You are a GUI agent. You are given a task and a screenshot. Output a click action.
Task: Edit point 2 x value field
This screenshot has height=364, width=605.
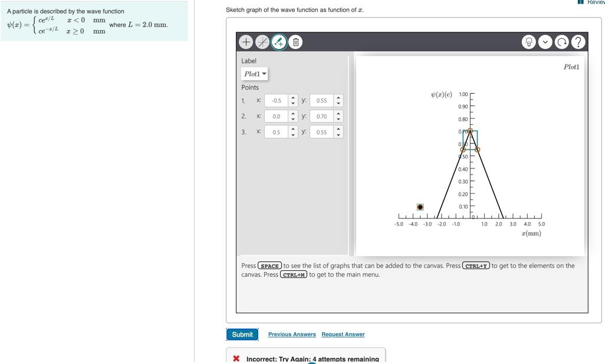tap(277, 117)
